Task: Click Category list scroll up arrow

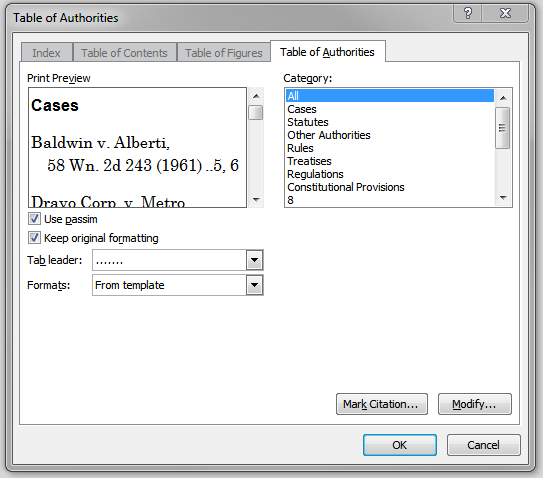Action: [503, 98]
